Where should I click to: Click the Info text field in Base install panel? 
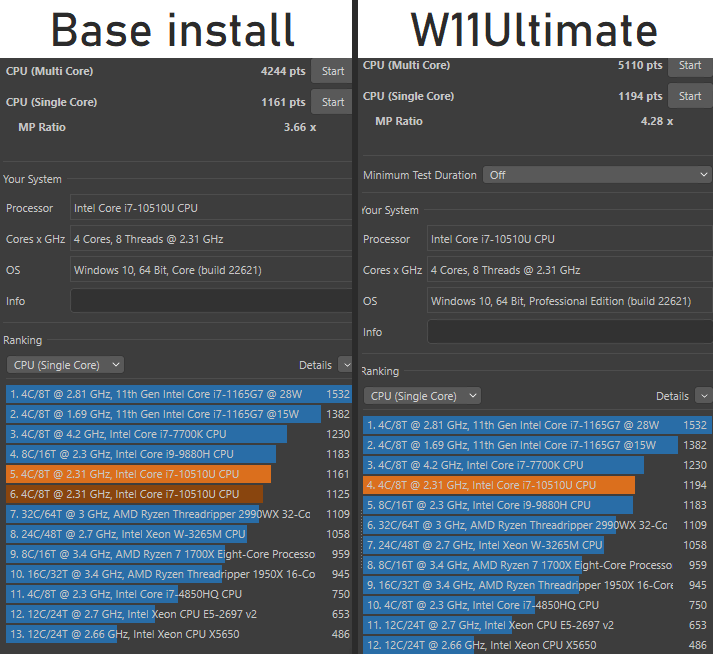pyautogui.click(x=210, y=301)
